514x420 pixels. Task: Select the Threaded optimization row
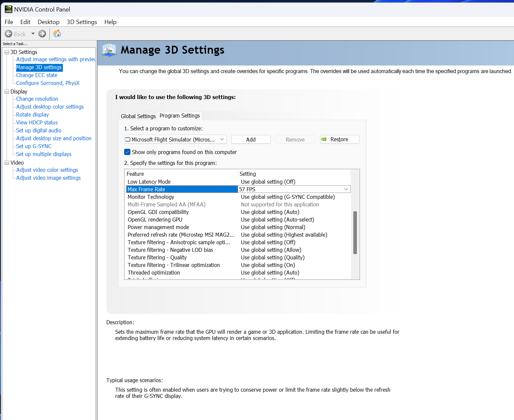[x=238, y=273]
